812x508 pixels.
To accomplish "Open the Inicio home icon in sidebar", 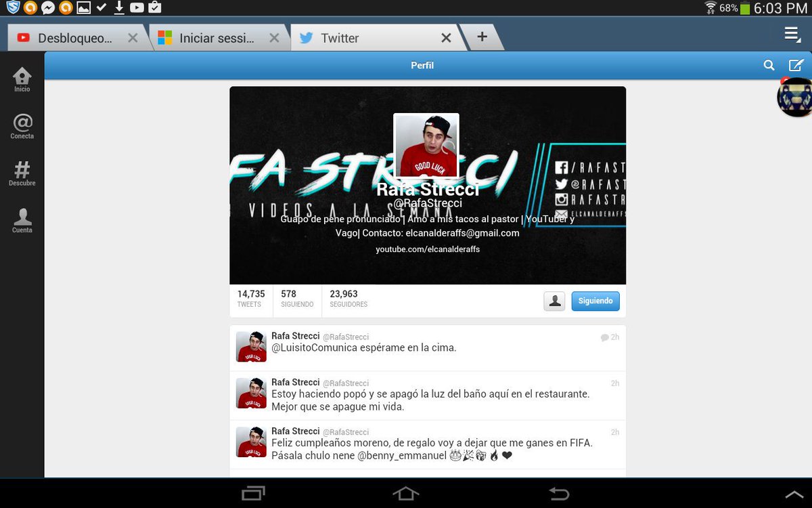I will click(x=22, y=79).
